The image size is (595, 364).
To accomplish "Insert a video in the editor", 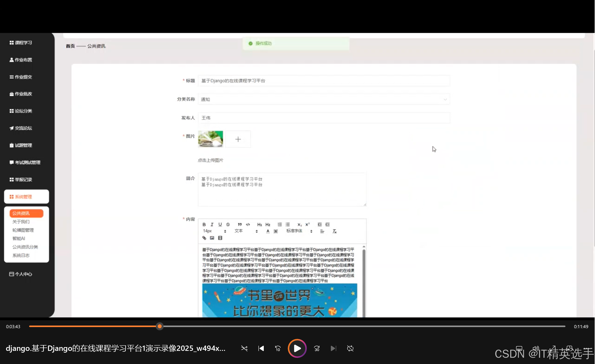I will [x=220, y=238].
